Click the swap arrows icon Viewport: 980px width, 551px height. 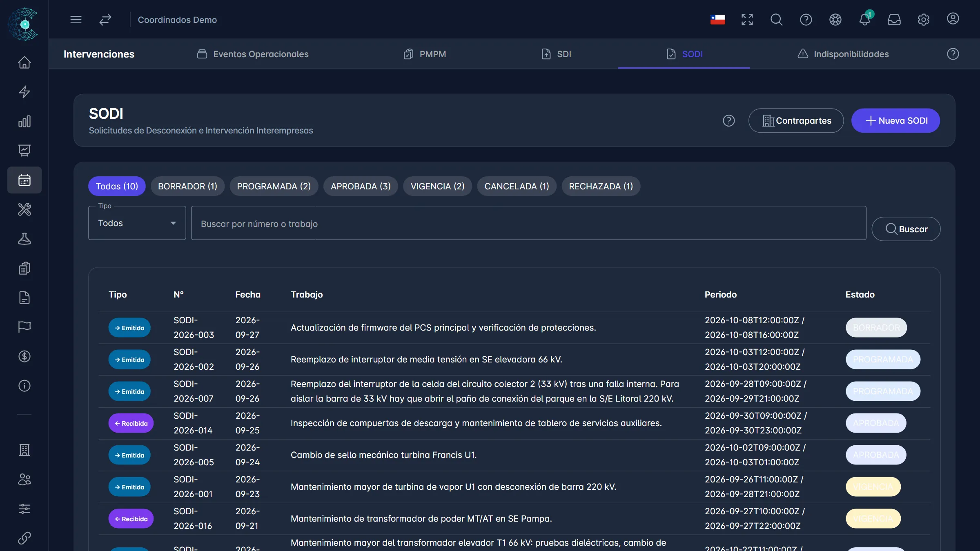click(105, 20)
